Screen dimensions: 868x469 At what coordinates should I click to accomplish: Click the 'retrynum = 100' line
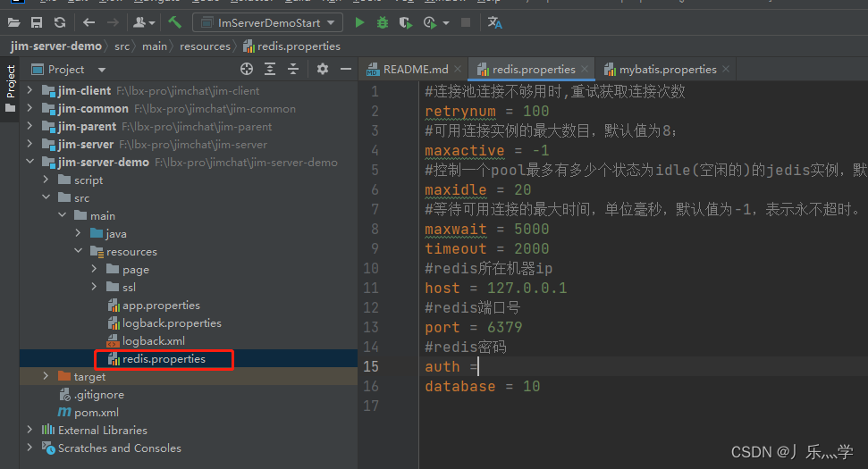(x=486, y=112)
